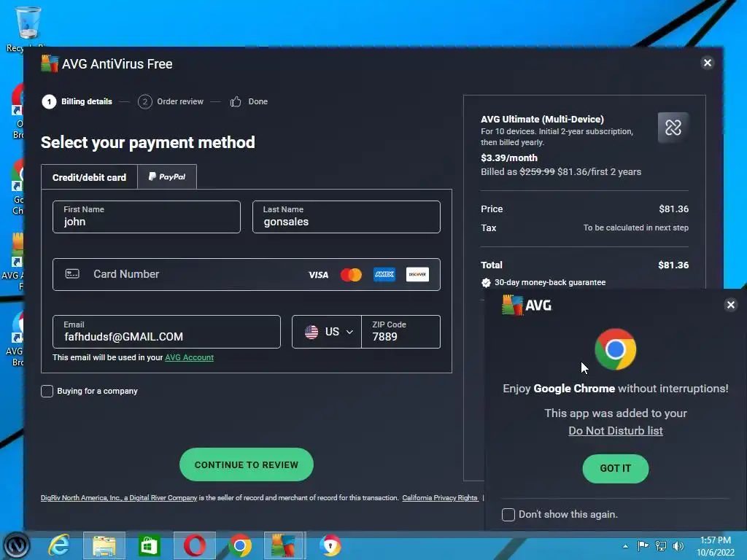The height and width of the screenshot is (560, 747).
Task: Open the US country dropdown
Action: pos(327,332)
